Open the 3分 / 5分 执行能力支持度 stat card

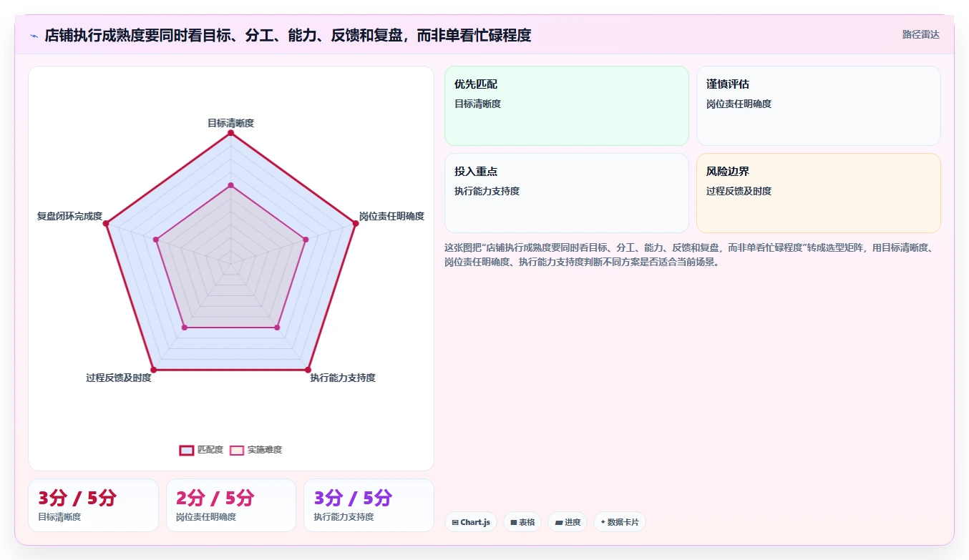[x=369, y=506]
